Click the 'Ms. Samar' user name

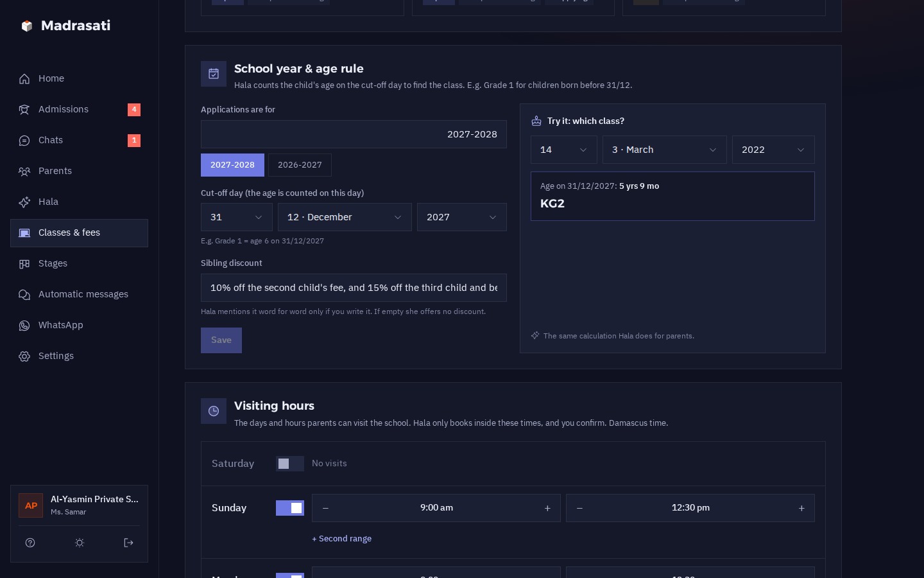click(x=68, y=512)
